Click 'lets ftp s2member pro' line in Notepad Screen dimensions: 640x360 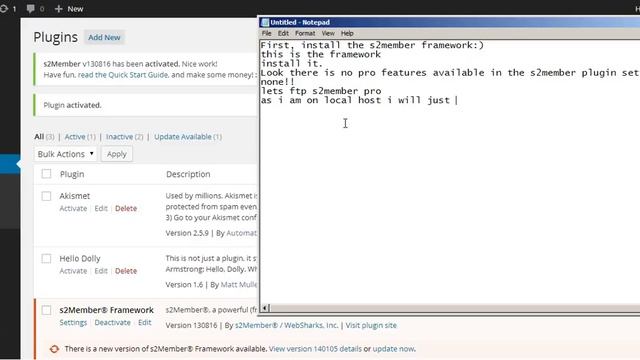(321, 91)
